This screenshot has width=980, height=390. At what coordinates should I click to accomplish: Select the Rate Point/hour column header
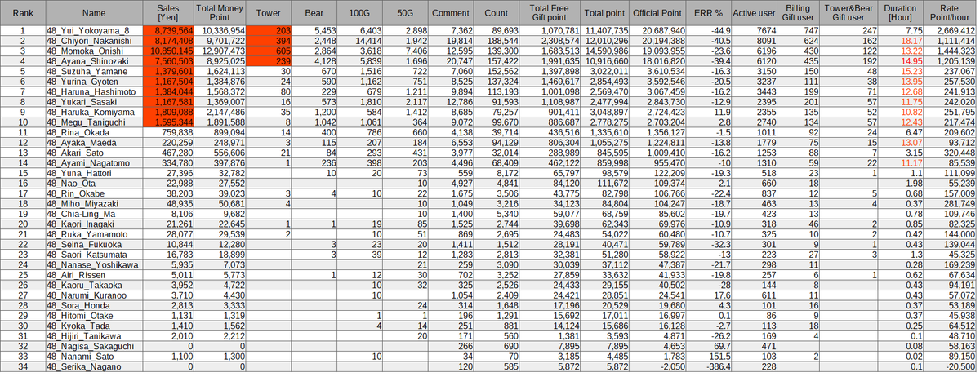951,14
